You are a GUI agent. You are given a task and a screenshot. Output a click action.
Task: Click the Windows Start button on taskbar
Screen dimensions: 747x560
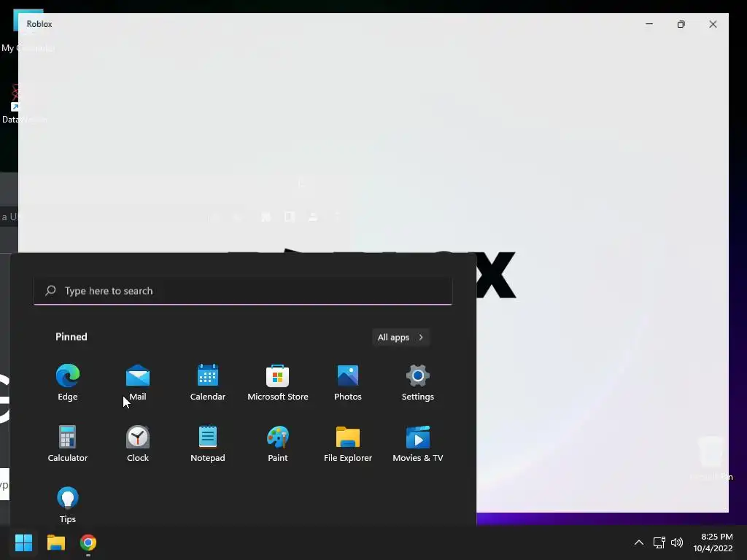(x=23, y=542)
